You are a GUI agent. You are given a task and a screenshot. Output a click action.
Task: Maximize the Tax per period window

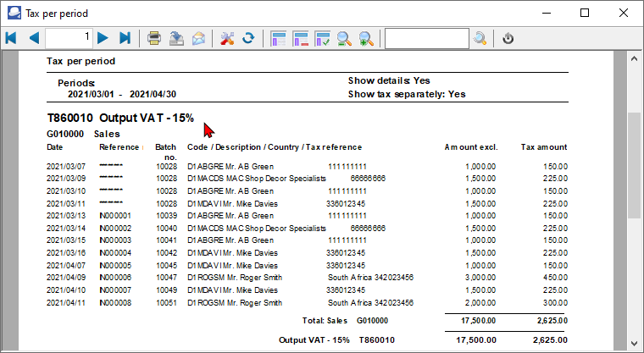(585, 14)
